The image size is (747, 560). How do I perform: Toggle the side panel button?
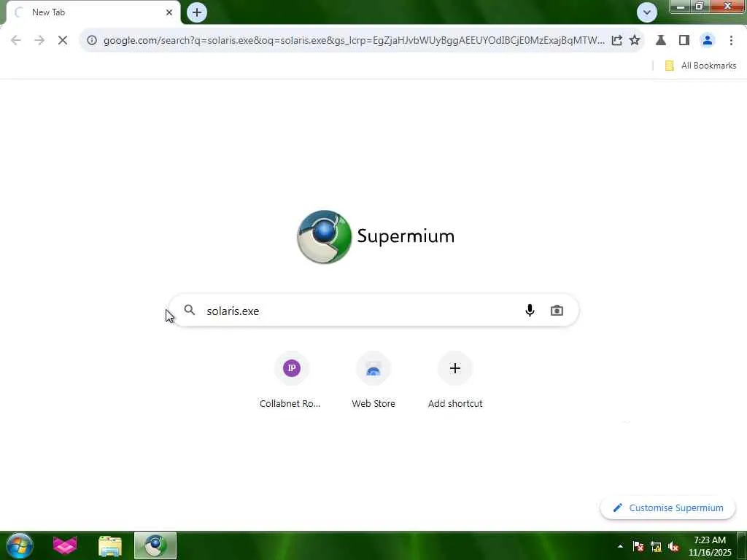684,41
